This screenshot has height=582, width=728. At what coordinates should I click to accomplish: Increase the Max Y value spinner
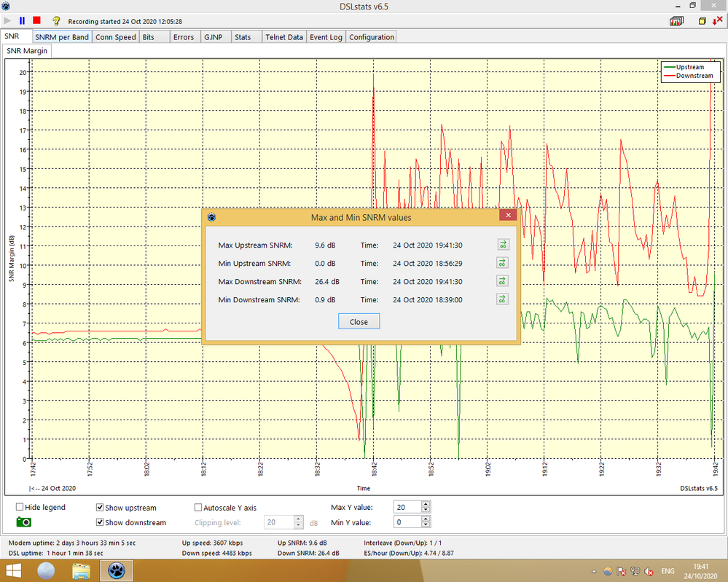pyautogui.click(x=426, y=504)
